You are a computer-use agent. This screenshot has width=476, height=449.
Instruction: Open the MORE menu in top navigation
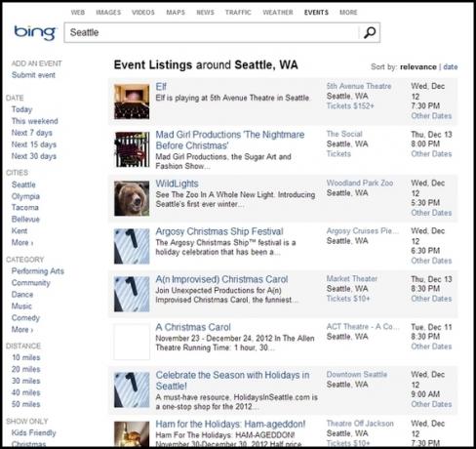tap(348, 13)
